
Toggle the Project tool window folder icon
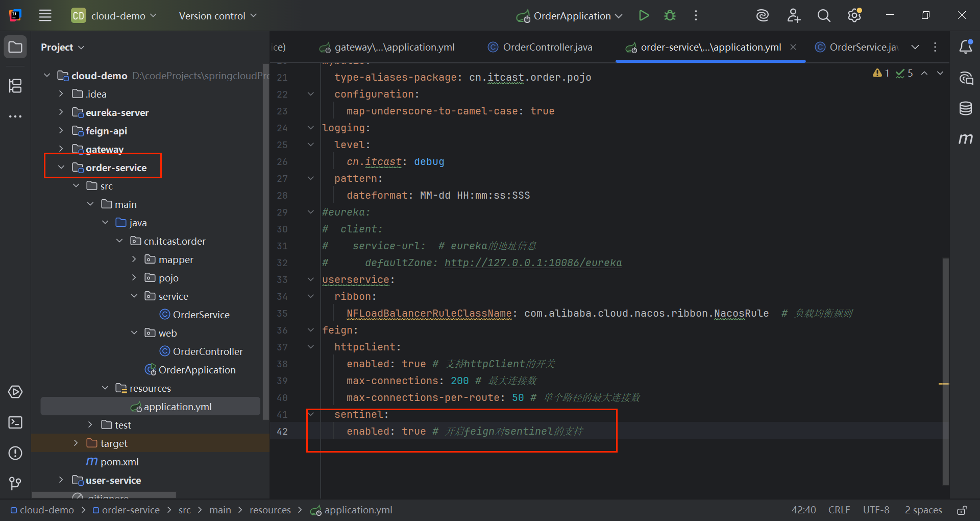[15, 47]
